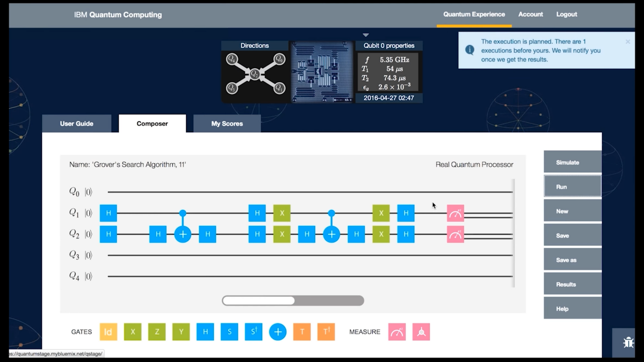Pick the X gate from gates palette
This screenshot has width=644, height=362.
[x=133, y=332]
